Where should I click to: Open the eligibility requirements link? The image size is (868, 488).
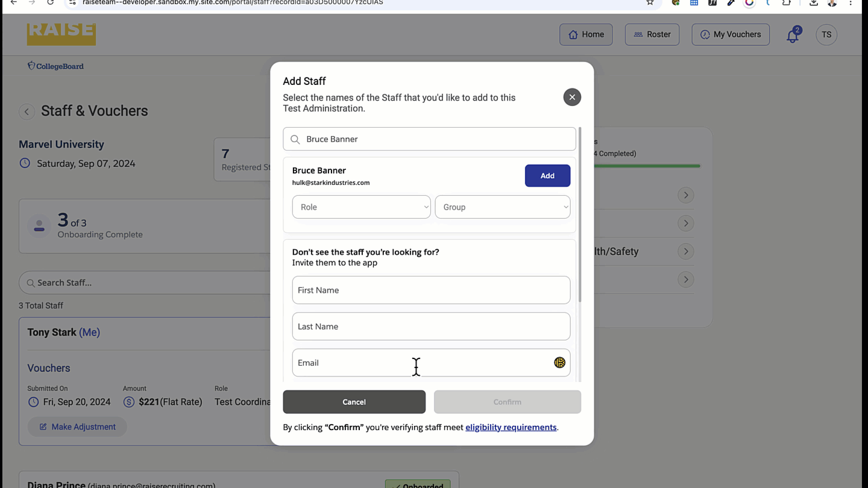(511, 427)
